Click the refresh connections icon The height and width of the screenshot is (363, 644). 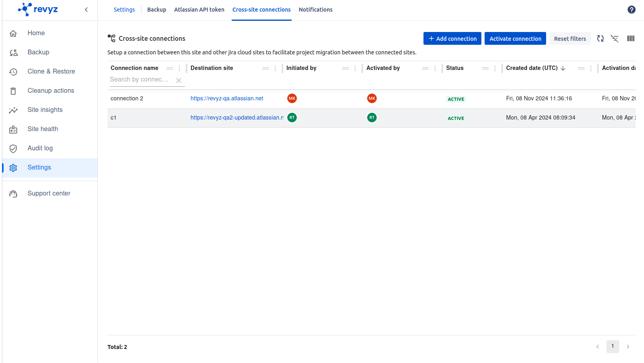click(600, 39)
